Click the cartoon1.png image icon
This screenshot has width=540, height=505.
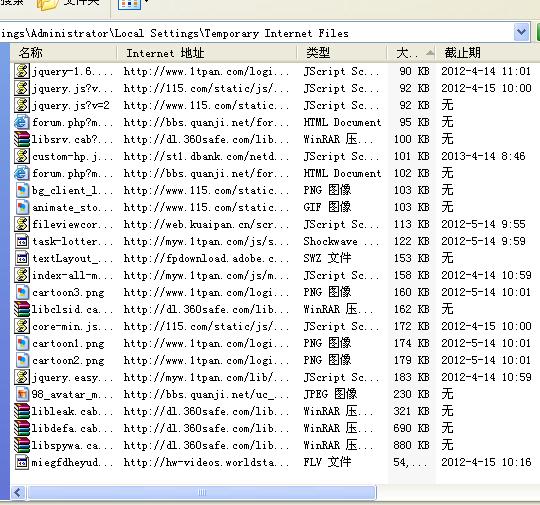pos(22,343)
